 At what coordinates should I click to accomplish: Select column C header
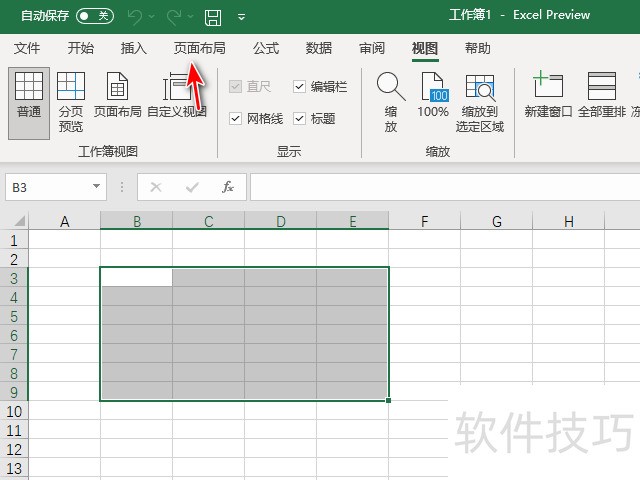pos(209,222)
